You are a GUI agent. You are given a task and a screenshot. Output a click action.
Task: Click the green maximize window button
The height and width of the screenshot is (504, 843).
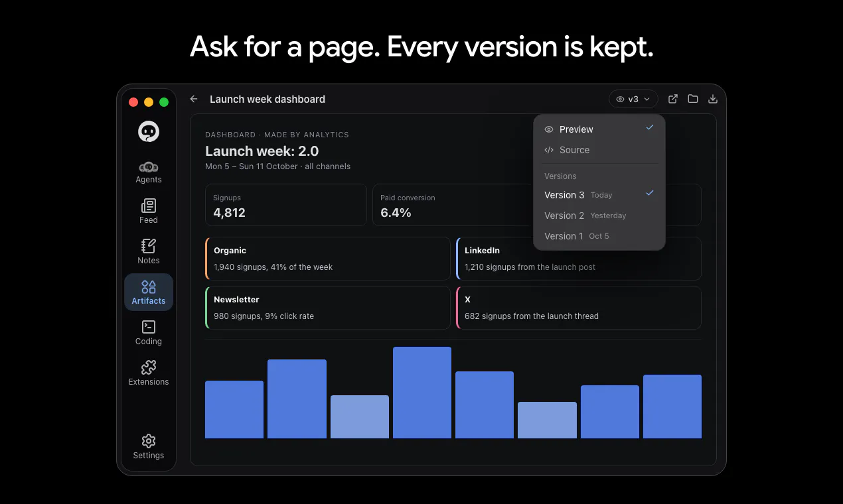pyautogui.click(x=164, y=102)
